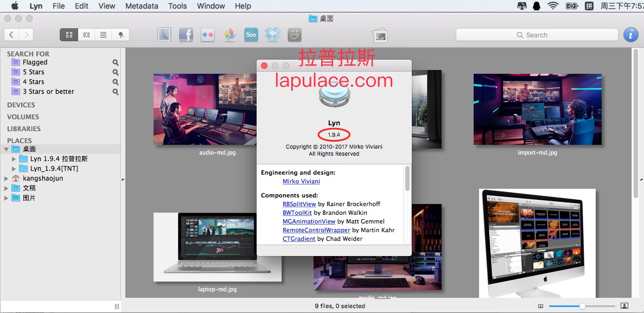Click the magnifier beside 5 Stars
This screenshot has height=313, width=644.
pos(116,72)
